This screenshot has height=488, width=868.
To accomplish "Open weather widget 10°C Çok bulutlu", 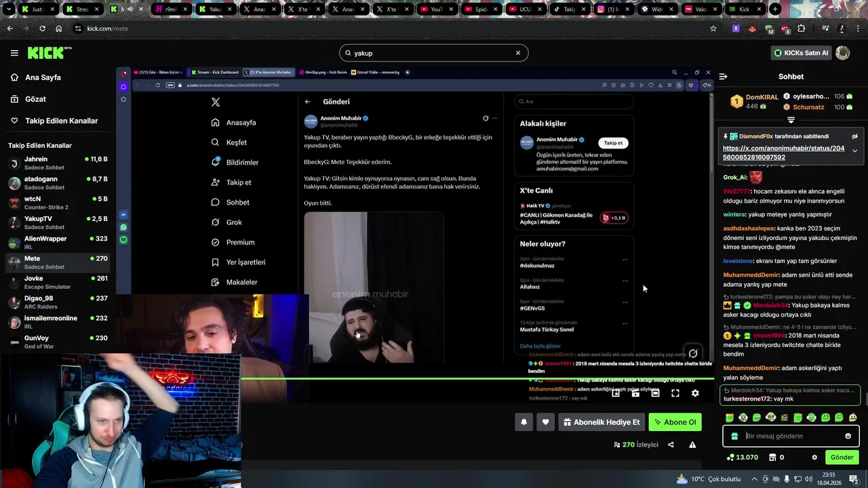I will (x=708, y=479).
